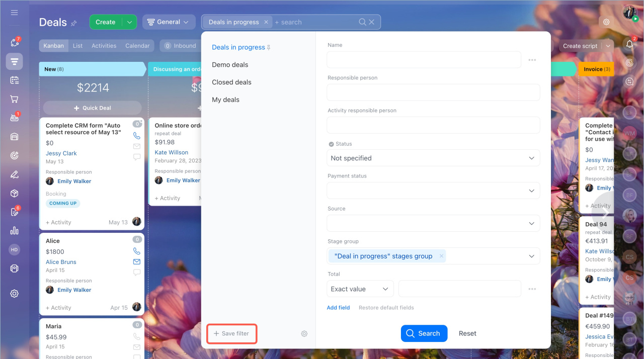Switch to the Activities tab
Image resolution: width=644 pixels, height=359 pixels.
[104, 46]
